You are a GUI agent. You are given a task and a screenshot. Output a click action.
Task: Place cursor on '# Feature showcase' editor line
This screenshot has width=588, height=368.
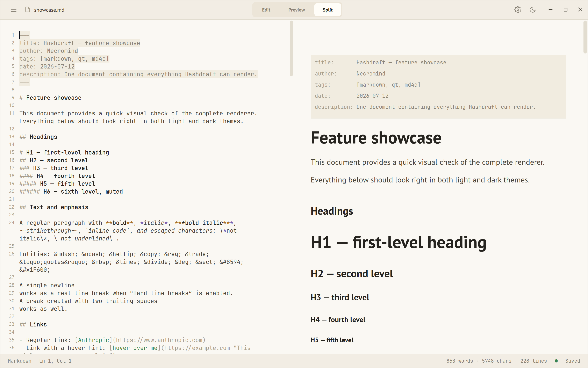pyautogui.click(x=50, y=98)
